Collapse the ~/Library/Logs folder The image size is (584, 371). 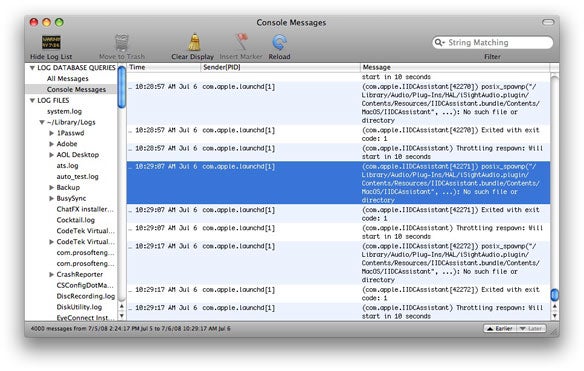(42, 122)
